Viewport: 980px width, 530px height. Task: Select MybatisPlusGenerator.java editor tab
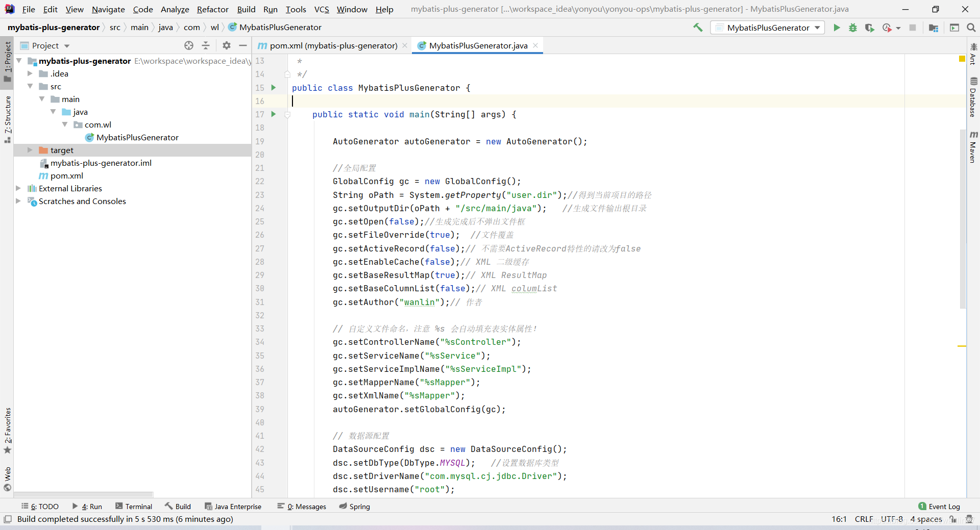point(478,45)
